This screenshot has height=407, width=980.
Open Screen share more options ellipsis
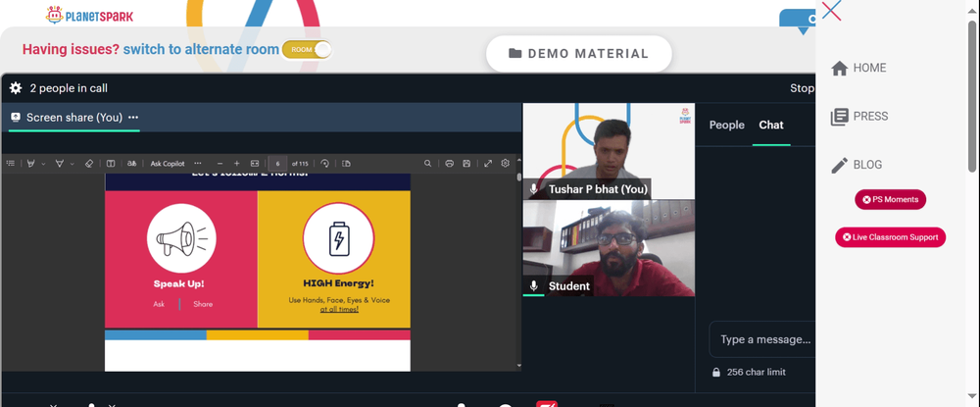point(133,118)
